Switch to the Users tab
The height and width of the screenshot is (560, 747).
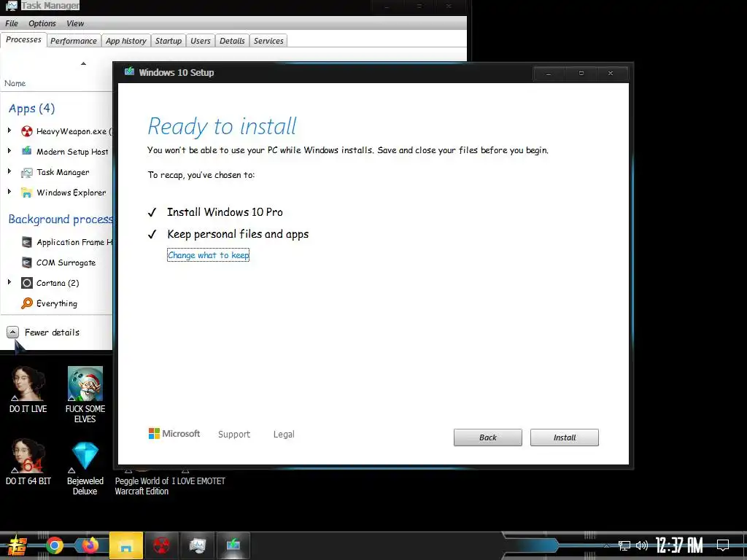[x=200, y=41]
